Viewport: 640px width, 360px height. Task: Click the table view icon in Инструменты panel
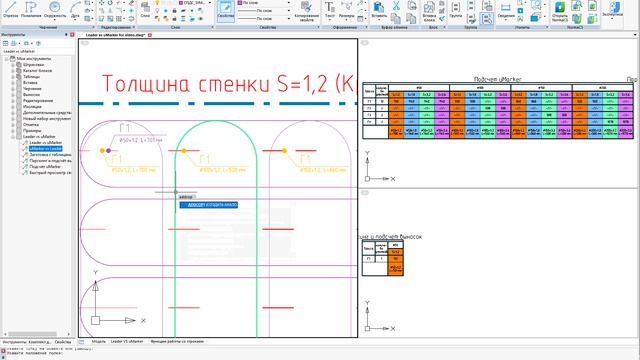[5, 43]
